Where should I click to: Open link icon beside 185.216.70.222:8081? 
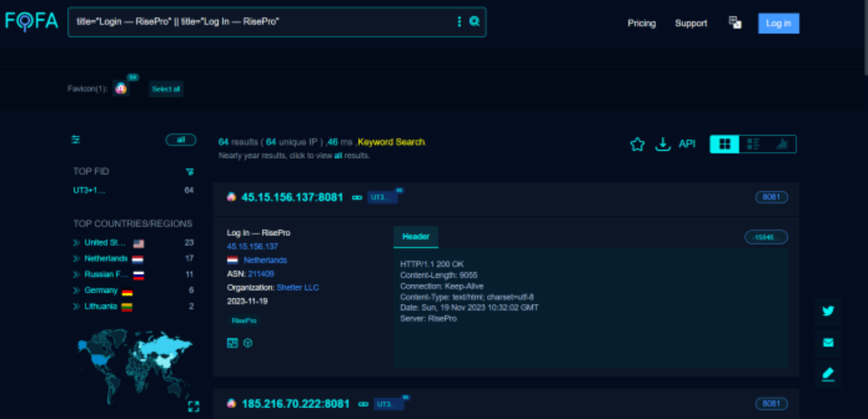(x=363, y=404)
